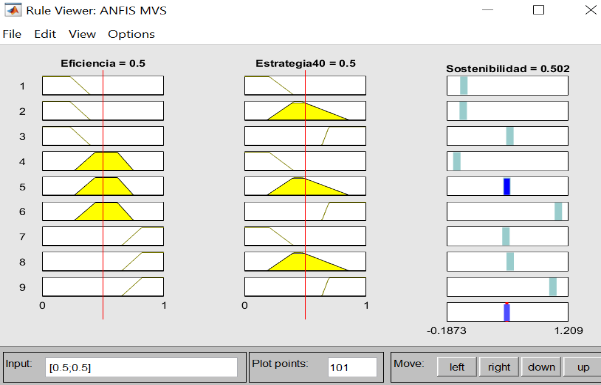
Task: Click the up move button
Action: [583, 367]
